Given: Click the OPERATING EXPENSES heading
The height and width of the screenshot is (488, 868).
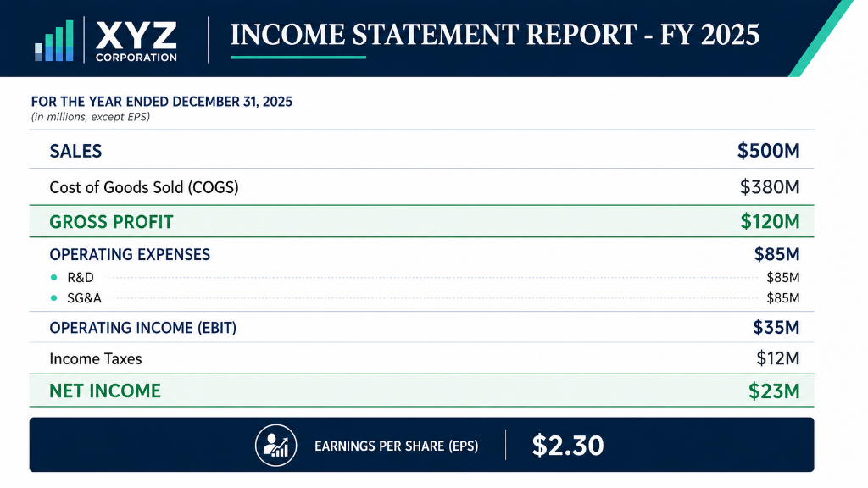Looking at the screenshot, I should (130, 254).
